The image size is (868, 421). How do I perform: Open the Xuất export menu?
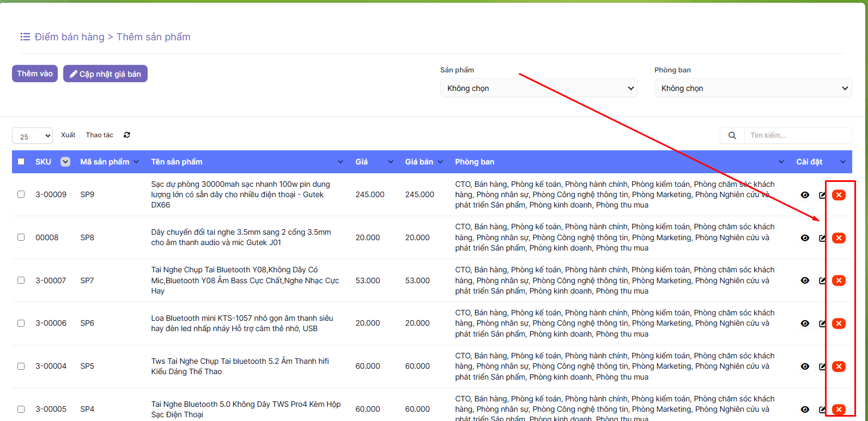(68, 135)
